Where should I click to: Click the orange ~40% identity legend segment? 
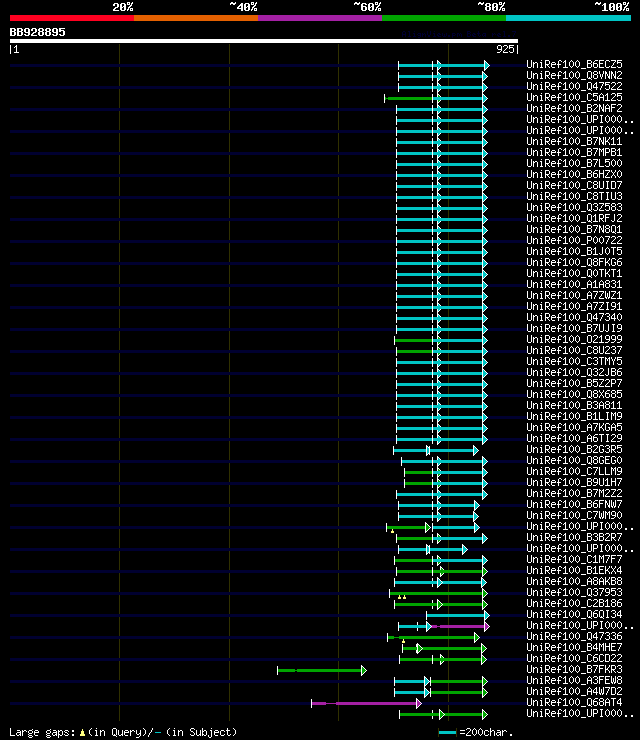coord(196,18)
